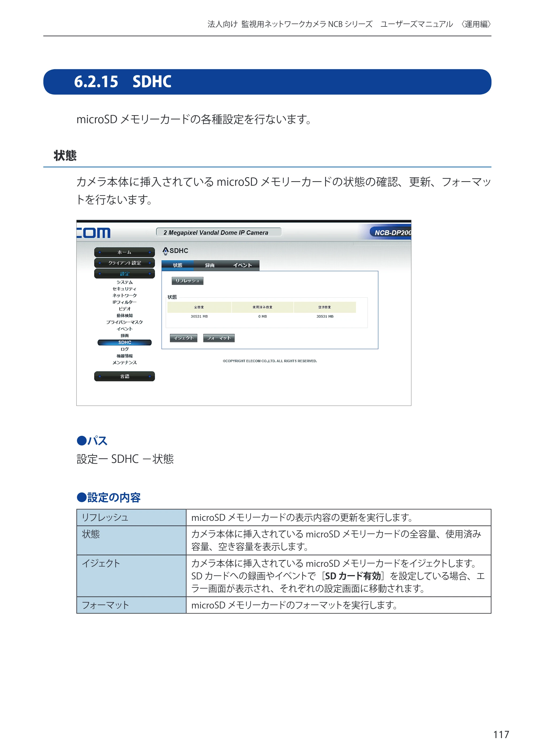Select IPフィルター in the settings sidebar
The image size is (535, 756).
[x=125, y=302]
